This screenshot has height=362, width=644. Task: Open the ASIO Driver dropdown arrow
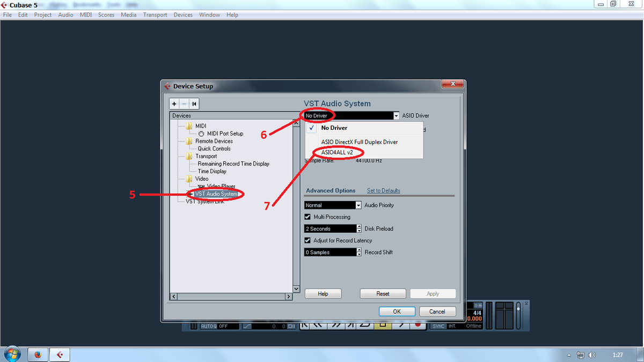point(396,116)
